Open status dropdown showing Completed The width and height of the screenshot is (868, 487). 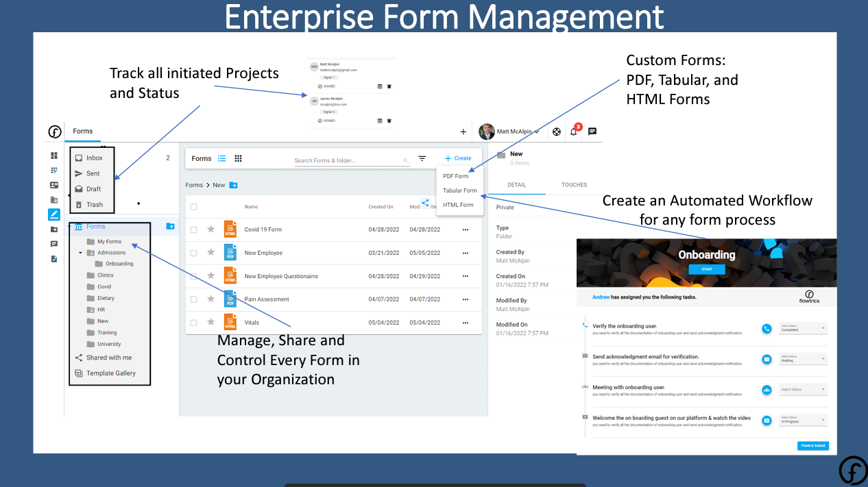click(803, 328)
